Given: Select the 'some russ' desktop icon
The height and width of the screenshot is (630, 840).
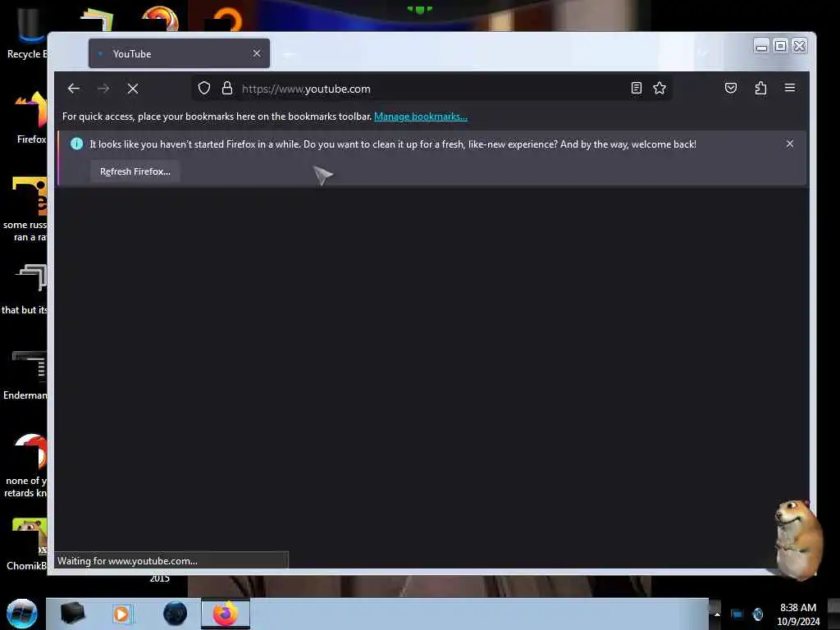Looking at the screenshot, I should point(25,209).
